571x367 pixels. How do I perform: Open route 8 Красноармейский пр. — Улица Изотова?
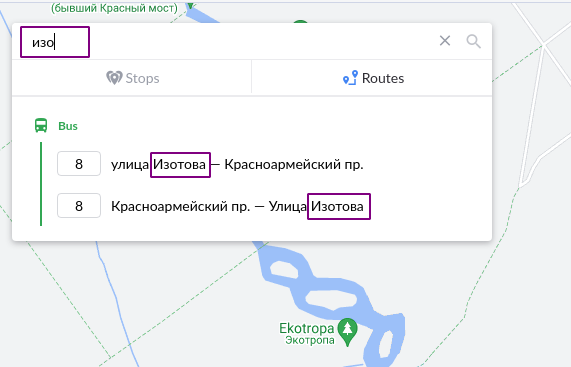tap(214, 206)
